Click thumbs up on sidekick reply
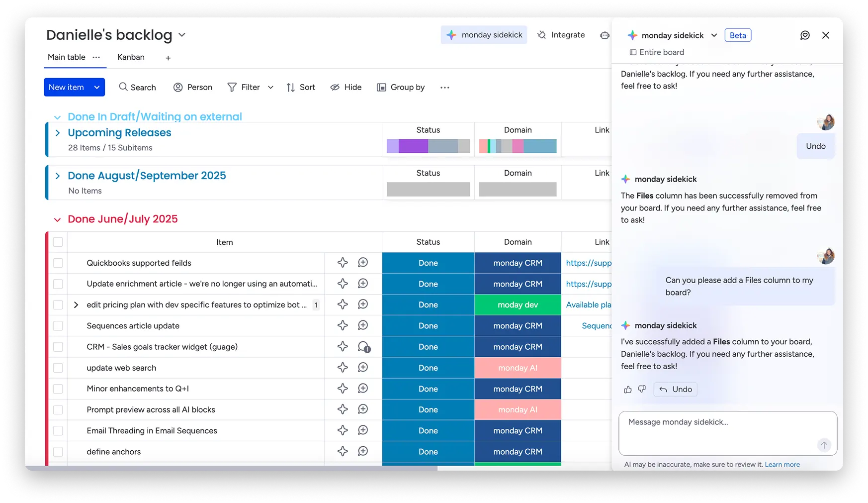Screen dimensions: 868x503 coord(628,389)
